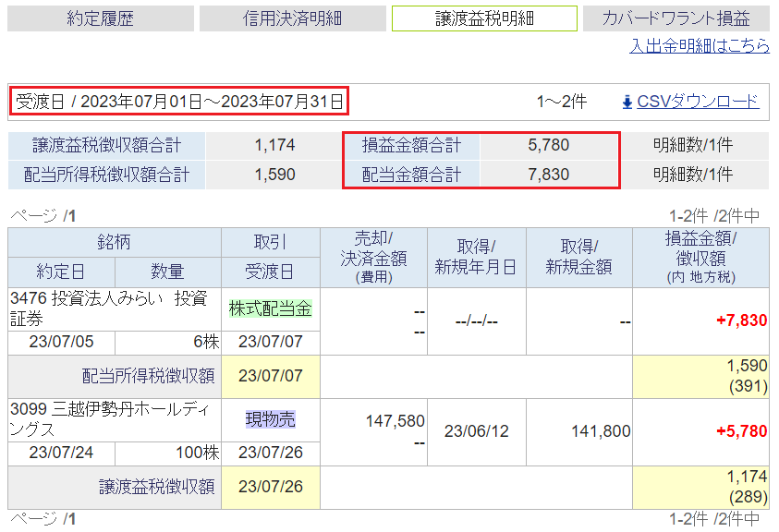Click the CSVダウンロード link

698,102
